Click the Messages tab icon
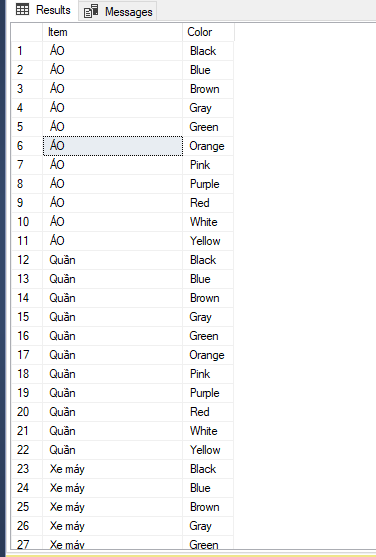Viewport: 376px width, 557px height. pyautogui.click(x=91, y=12)
